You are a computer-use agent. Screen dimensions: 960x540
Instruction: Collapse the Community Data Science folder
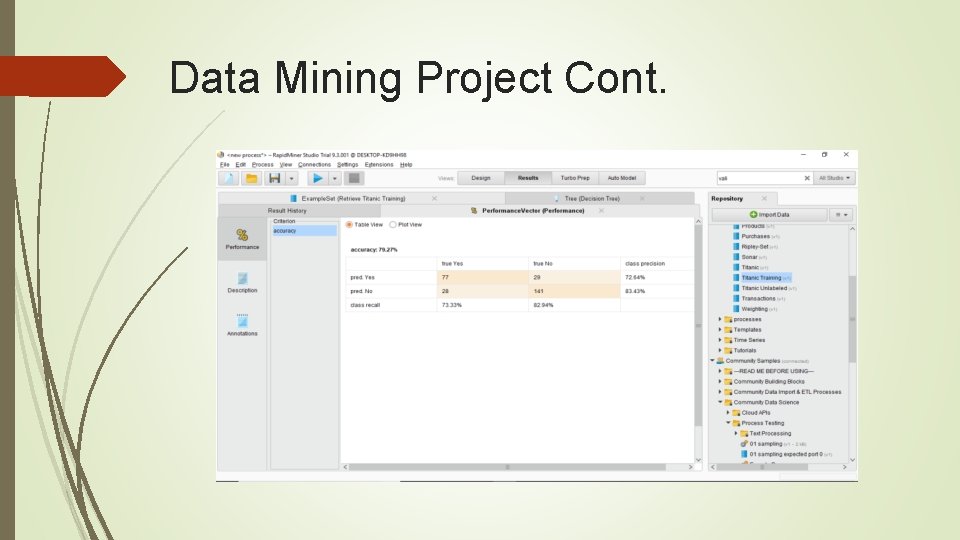[720, 402]
